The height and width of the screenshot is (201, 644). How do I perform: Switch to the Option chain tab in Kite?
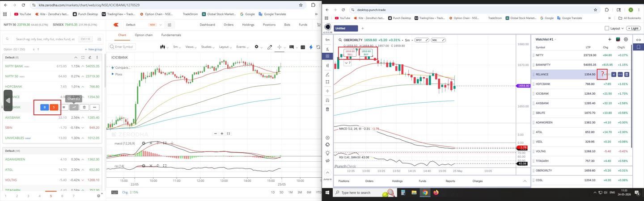point(144,35)
